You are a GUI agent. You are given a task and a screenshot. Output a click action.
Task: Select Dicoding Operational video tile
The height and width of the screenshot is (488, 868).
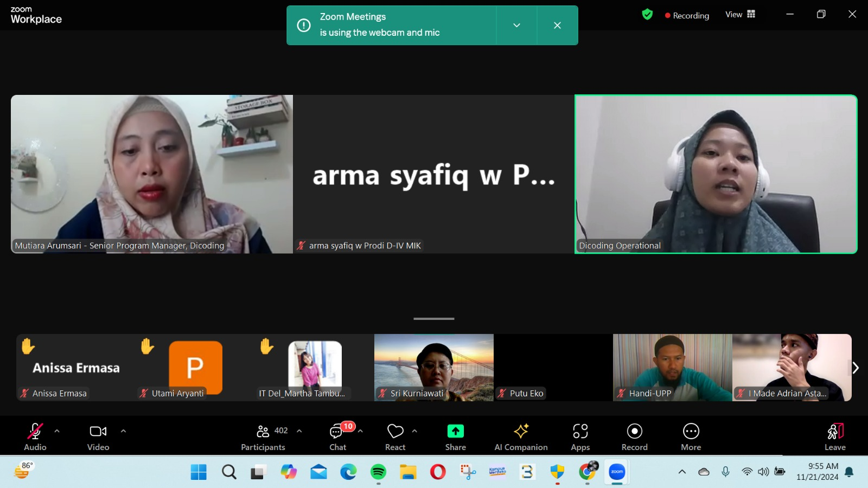point(716,174)
